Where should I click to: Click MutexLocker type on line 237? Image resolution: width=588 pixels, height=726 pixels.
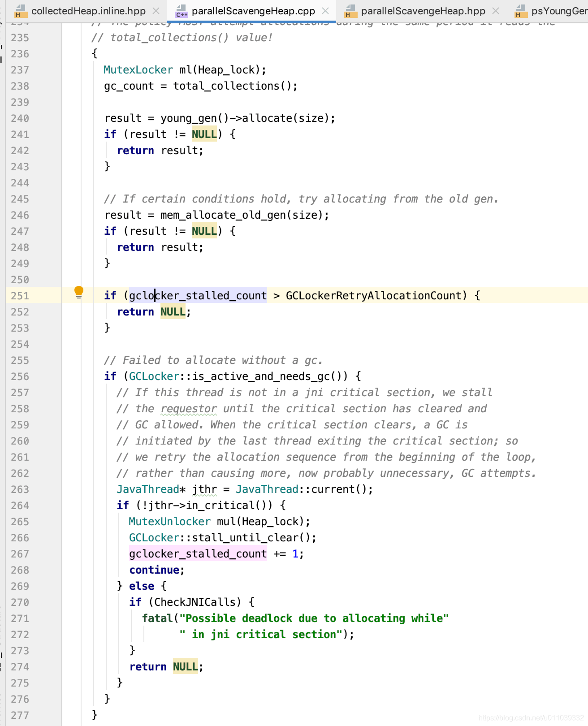138,70
